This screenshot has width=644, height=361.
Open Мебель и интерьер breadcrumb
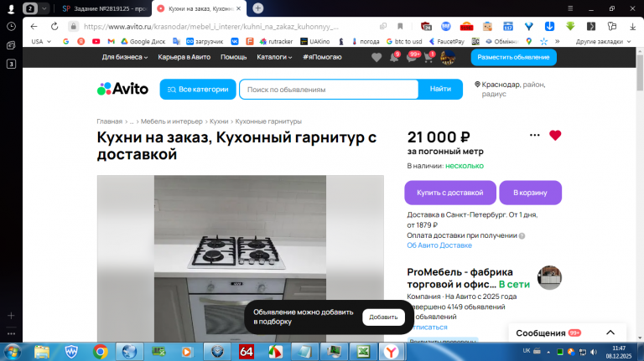click(x=172, y=121)
